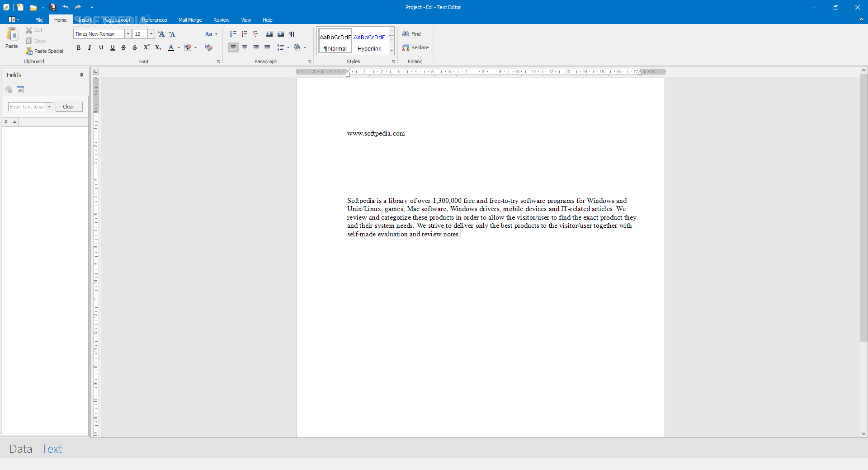Toggle italic formatting
Viewport: 868px width, 470px height.
[x=90, y=47]
